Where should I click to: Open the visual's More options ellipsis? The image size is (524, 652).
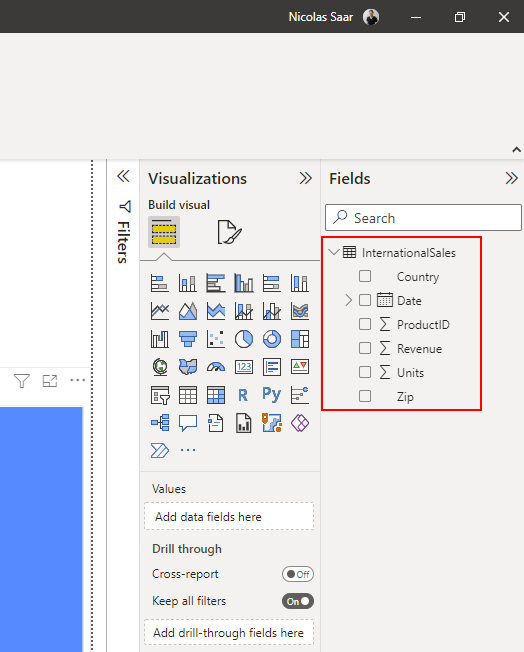click(78, 380)
